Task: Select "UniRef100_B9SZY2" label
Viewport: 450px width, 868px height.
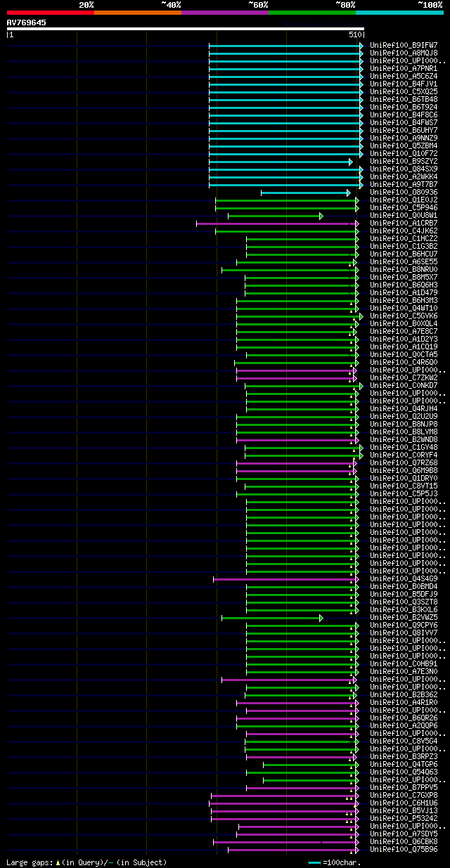Action: [x=404, y=162]
